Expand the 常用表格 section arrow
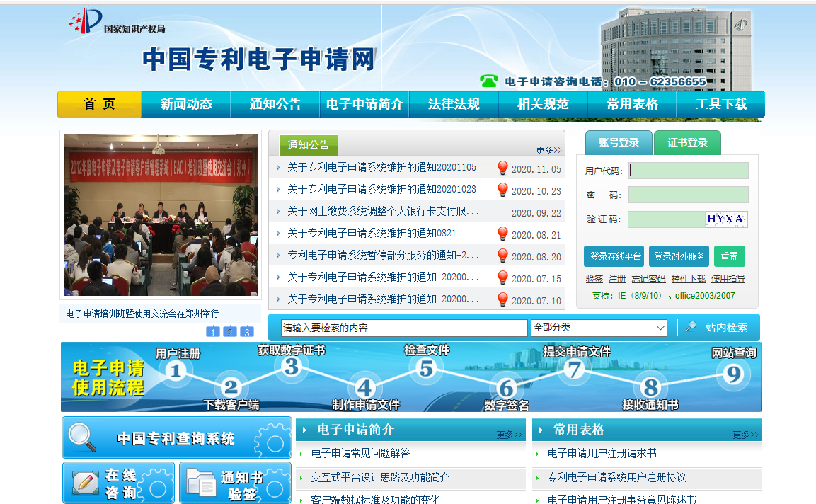Viewport: 816px width, 504px height. tap(541, 430)
